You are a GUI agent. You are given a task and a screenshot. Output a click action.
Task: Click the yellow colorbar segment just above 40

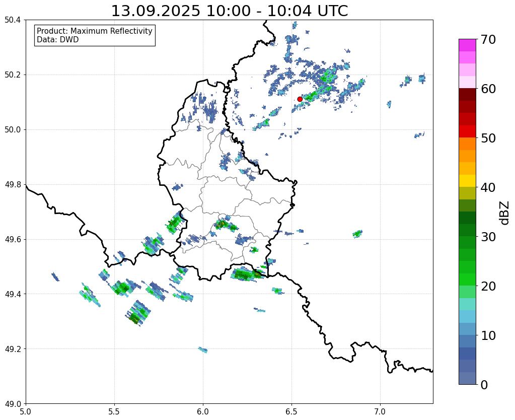click(467, 181)
